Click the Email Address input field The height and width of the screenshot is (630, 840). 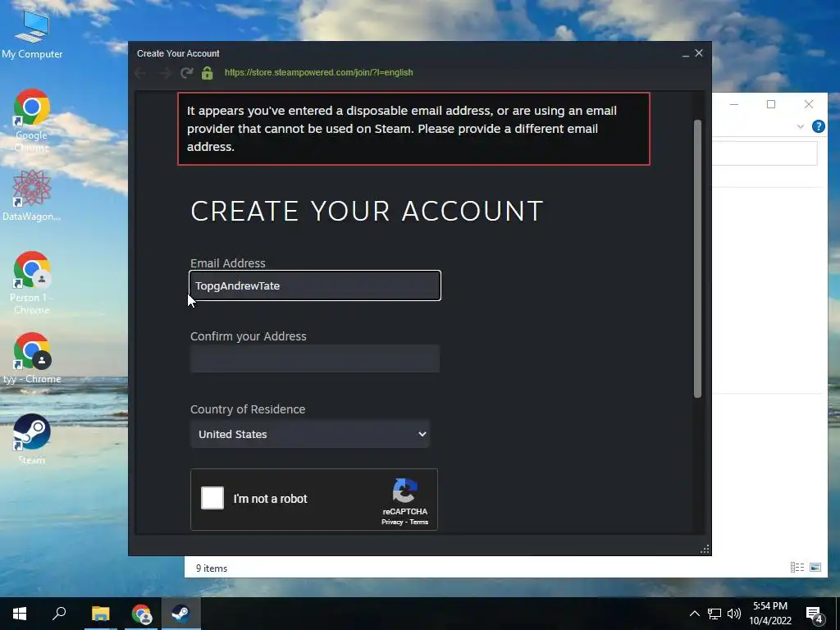coord(315,285)
